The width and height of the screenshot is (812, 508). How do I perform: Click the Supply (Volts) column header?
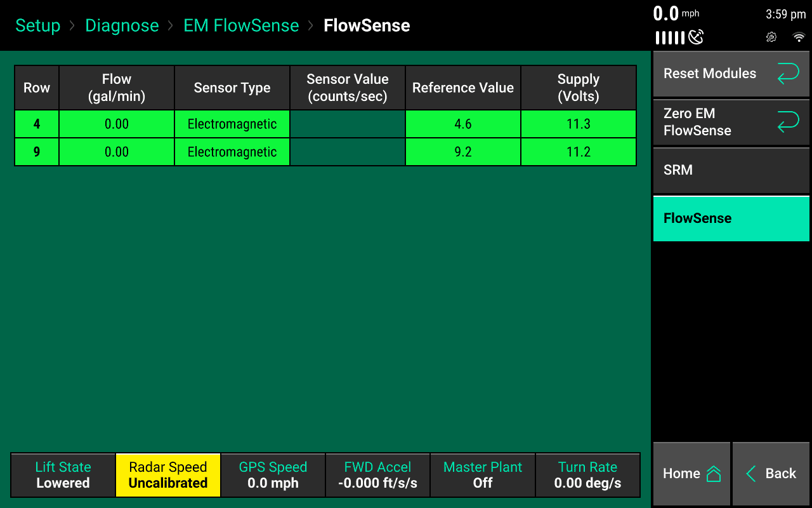pyautogui.click(x=579, y=88)
